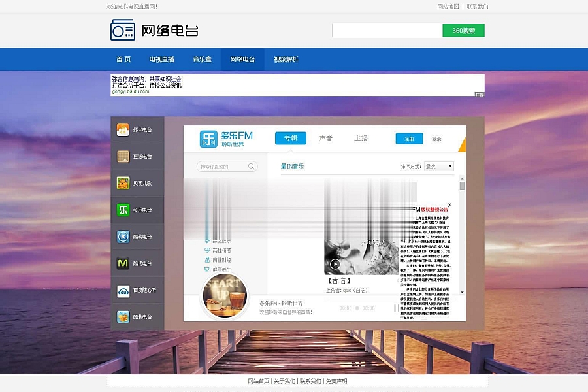Click the icon beside 商业财经
This screenshot has width=588, height=392.
pos(207,259)
